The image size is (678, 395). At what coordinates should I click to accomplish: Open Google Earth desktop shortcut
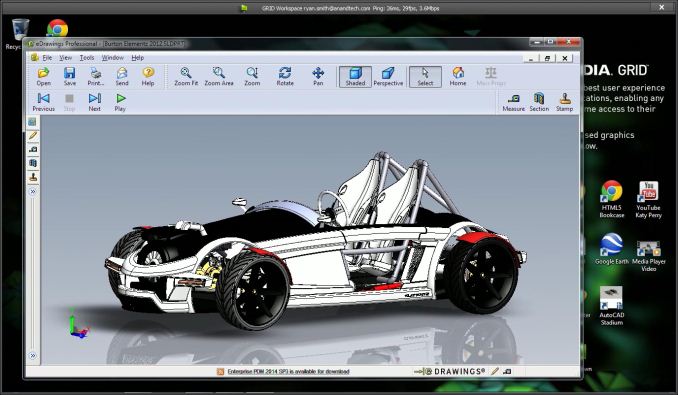coord(611,249)
